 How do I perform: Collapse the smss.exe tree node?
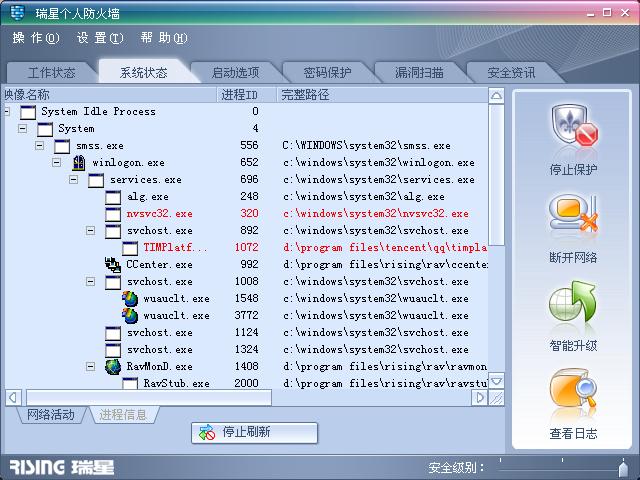tap(40, 145)
